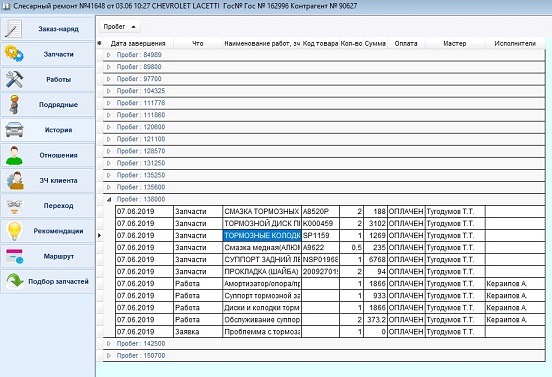Select product code A8520P cell
This screenshot has width=552, height=377.
(x=320, y=212)
